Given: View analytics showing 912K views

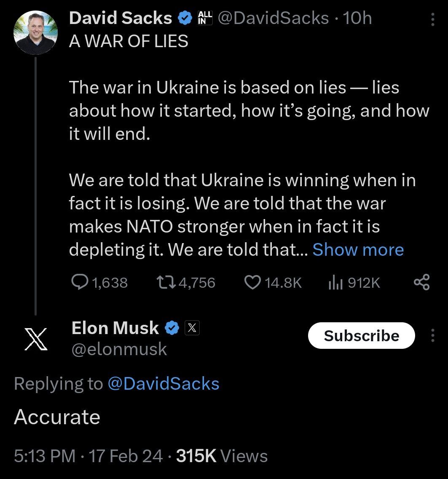Looking at the screenshot, I should (x=334, y=283).
